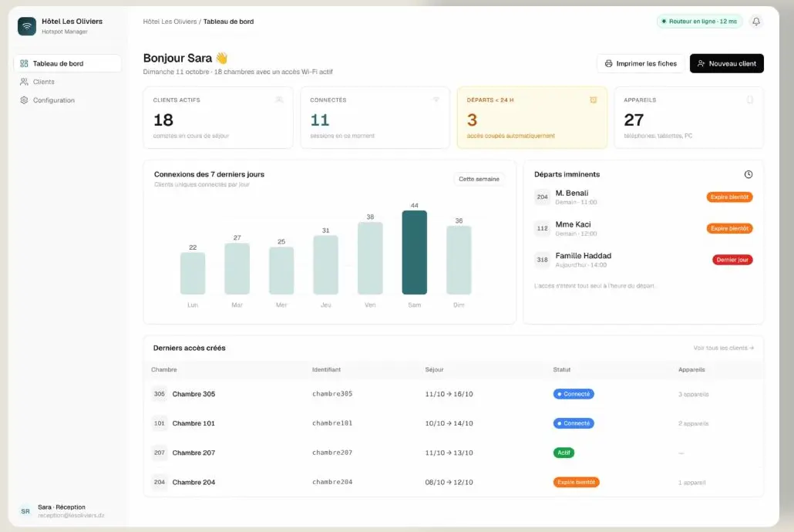Click the Configuration gear icon in sidebar

[24, 99]
